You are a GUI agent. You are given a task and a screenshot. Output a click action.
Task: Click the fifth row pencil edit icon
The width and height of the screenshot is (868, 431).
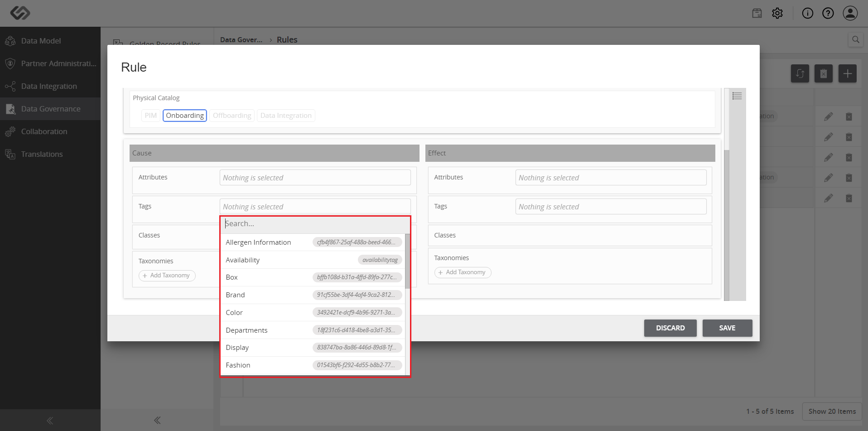coord(829,198)
